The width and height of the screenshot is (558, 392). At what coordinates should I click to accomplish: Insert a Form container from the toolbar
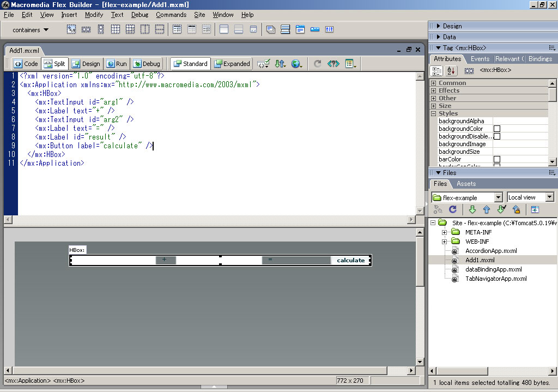pos(177,29)
